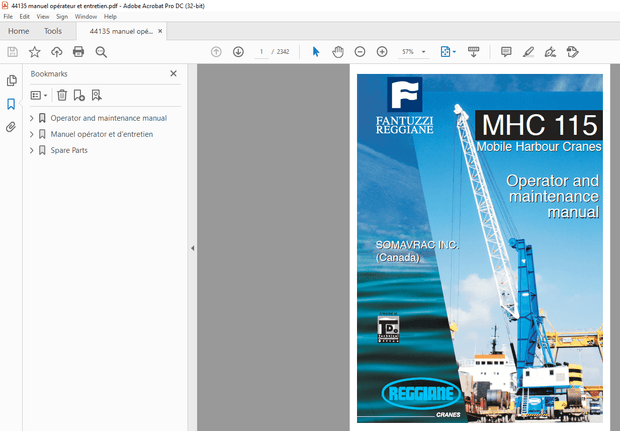Zoom in with the plus icon
This screenshot has width=620, height=431.
coord(382,52)
